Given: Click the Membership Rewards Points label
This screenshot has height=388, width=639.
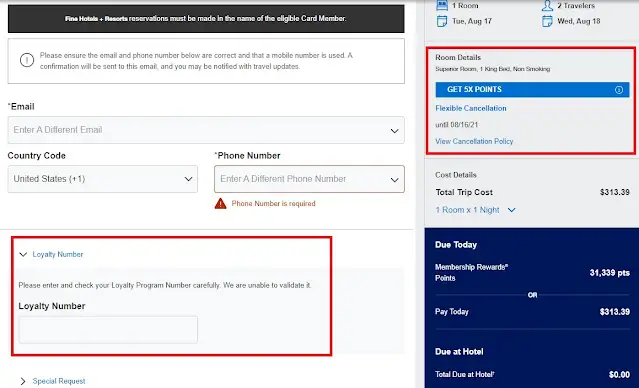Looking at the screenshot, I should [x=471, y=273].
